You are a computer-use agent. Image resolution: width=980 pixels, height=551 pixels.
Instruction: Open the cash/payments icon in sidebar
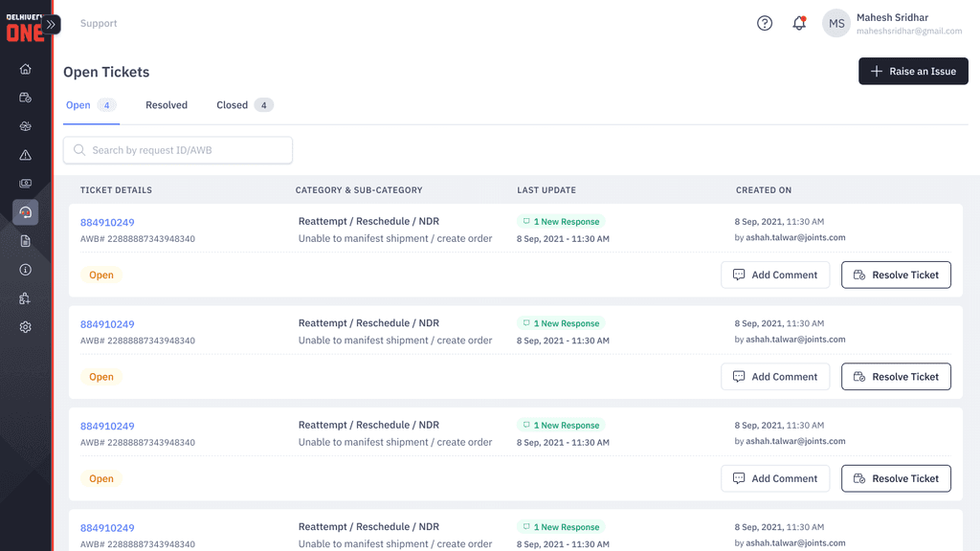click(x=25, y=184)
